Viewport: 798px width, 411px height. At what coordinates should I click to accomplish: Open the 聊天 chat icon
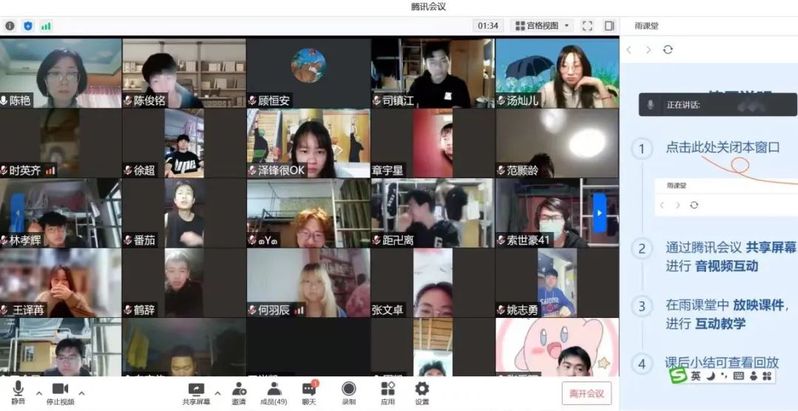pos(310,391)
